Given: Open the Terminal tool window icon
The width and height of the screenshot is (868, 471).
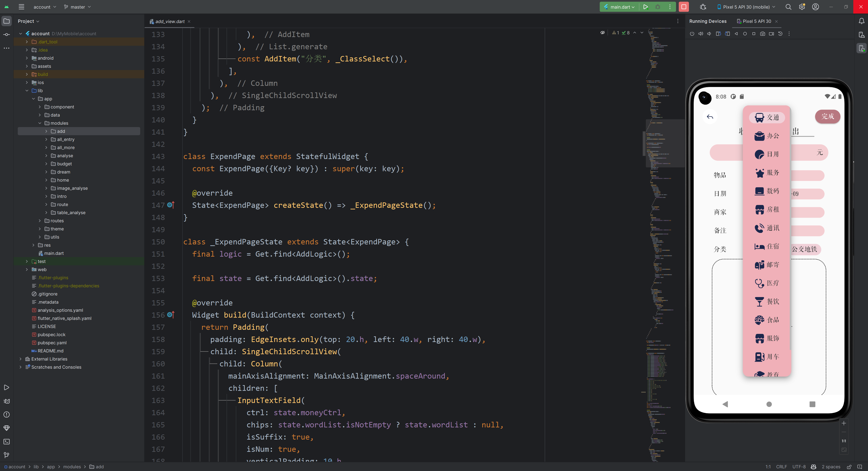Looking at the screenshot, I should pyautogui.click(x=6, y=441).
